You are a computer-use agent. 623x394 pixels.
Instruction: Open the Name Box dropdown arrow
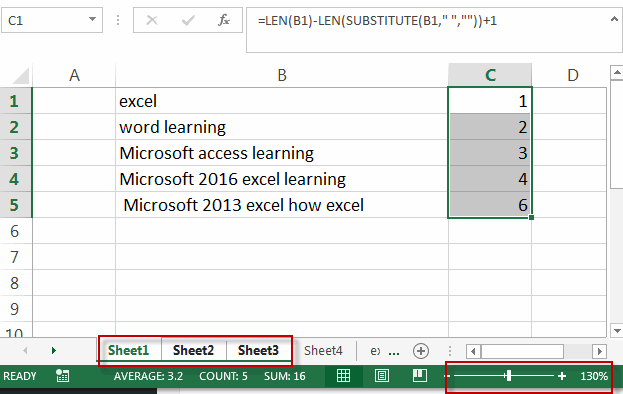coord(92,19)
